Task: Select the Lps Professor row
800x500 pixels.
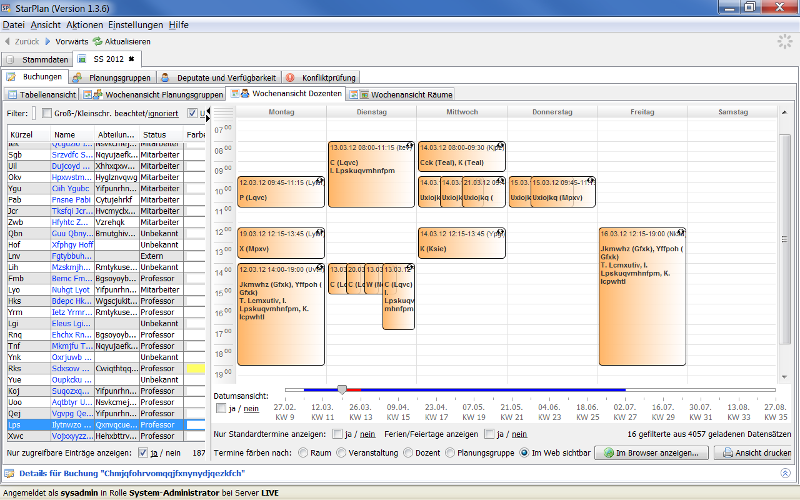Action: [x=106, y=424]
